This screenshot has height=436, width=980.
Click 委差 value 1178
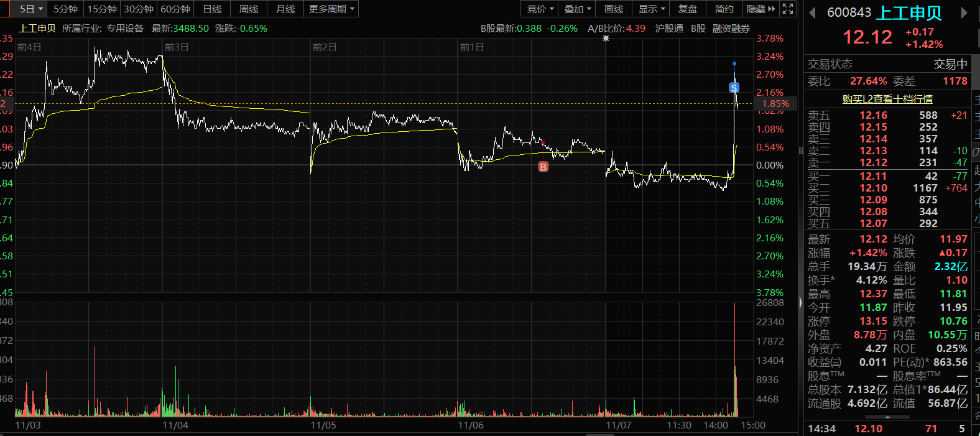click(x=955, y=81)
